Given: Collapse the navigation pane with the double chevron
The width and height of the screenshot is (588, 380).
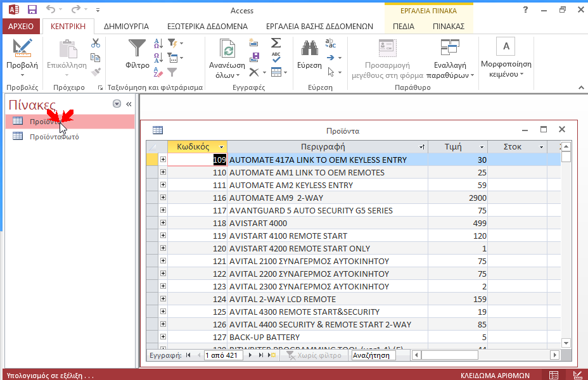Looking at the screenshot, I should point(129,104).
